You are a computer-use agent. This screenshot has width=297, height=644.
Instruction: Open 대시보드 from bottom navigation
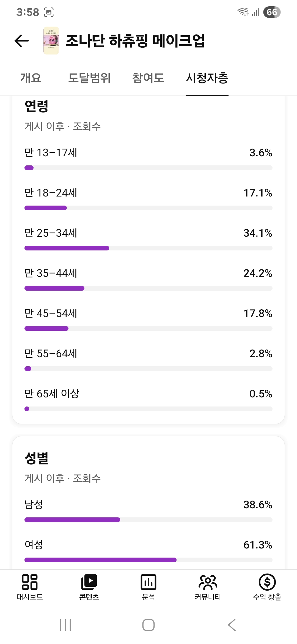click(x=30, y=587)
